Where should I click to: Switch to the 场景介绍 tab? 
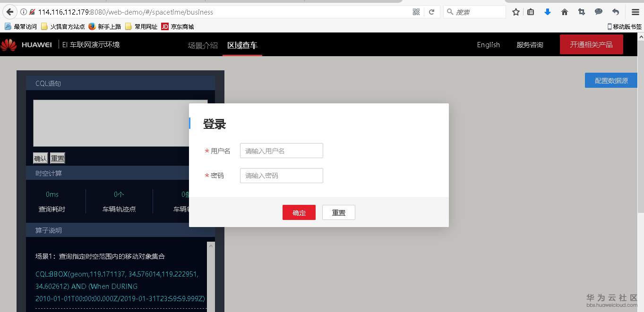202,45
